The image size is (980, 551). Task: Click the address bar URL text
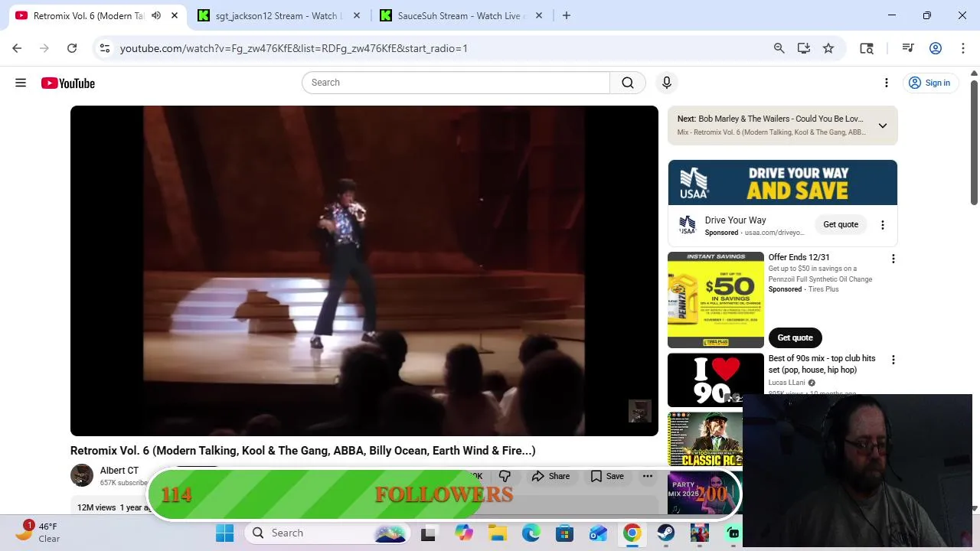(x=294, y=48)
